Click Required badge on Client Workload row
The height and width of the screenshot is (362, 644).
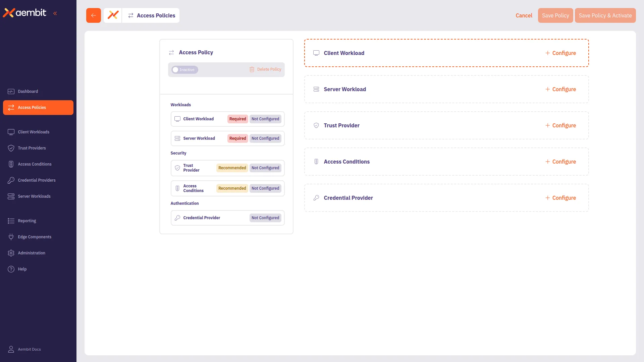[237, 119]
